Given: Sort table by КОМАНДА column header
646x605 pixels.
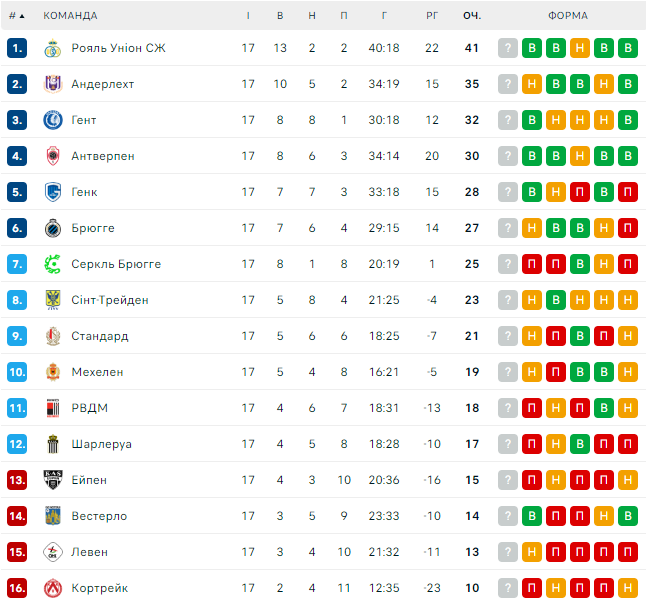Looking at the screenshot, I should pos(70,16).
